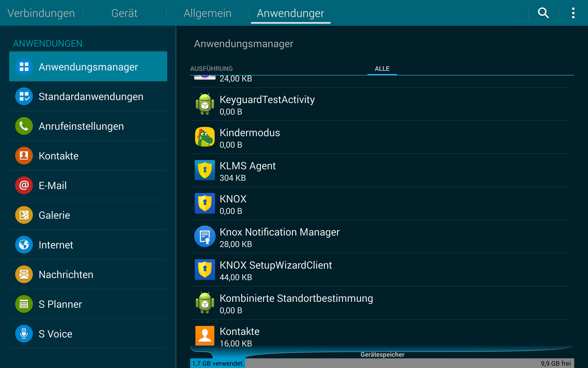Viewport: 588px width, 368px height.
Task: Open the three-dot overflow menu
Action: [x=573, y=13]
